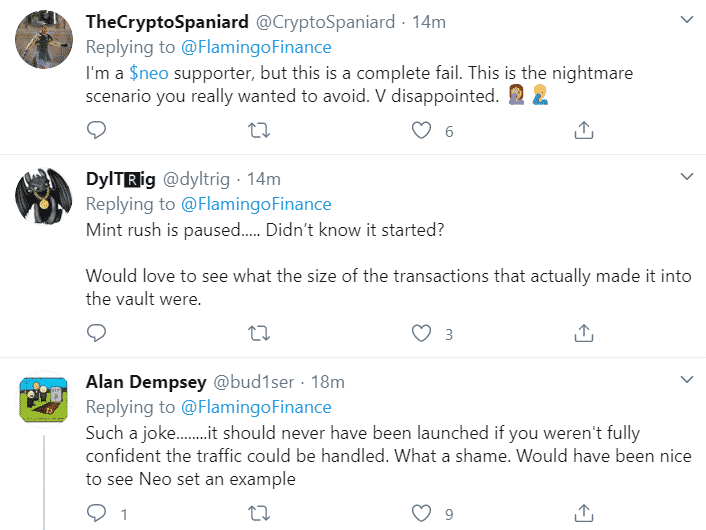Share TheCryptoSpaniard's tweet

585,131
